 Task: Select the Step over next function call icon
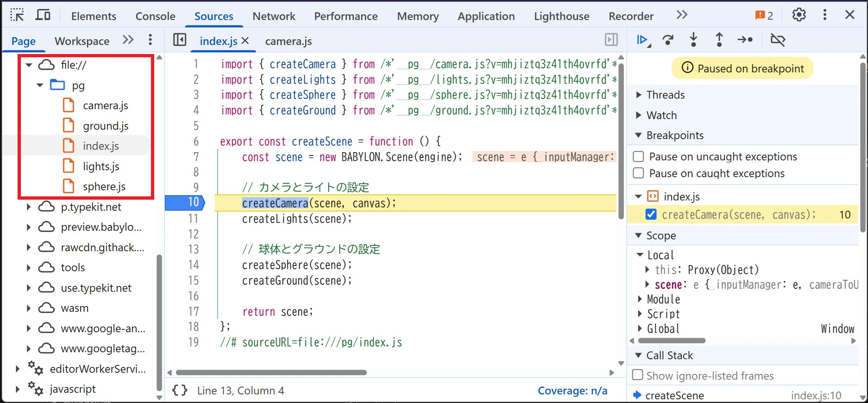point(668,40)
